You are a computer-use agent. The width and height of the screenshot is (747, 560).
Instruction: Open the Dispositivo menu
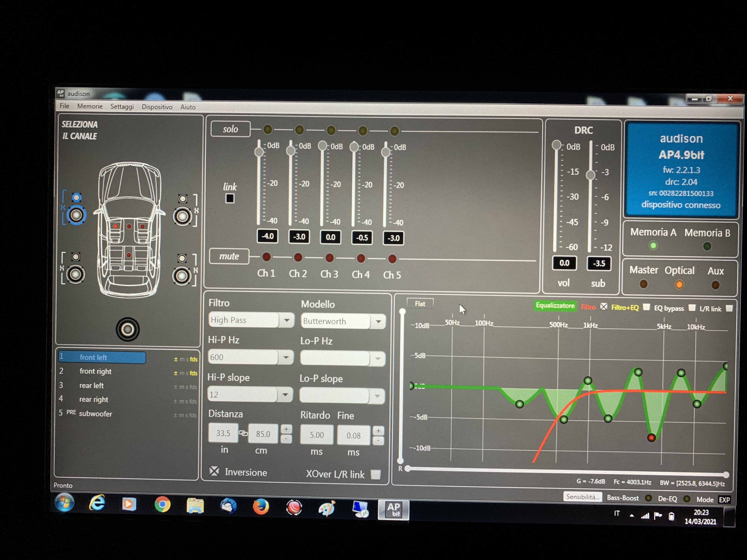157,107
